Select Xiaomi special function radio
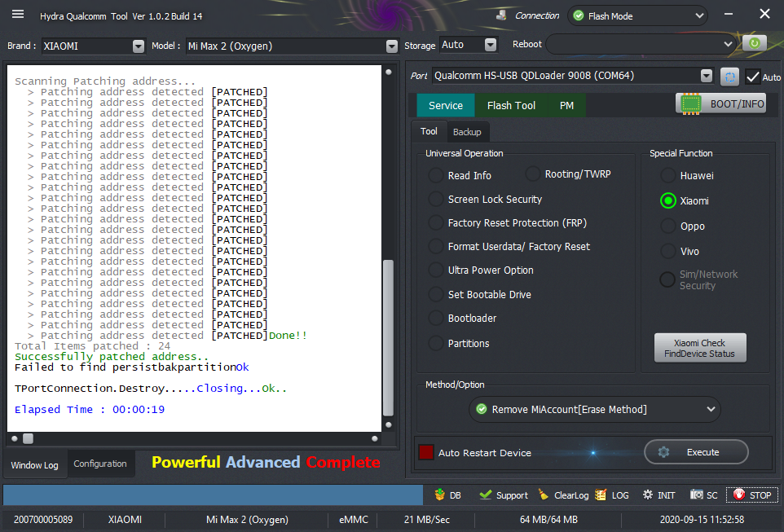784x532 pixels. point(668,200)
